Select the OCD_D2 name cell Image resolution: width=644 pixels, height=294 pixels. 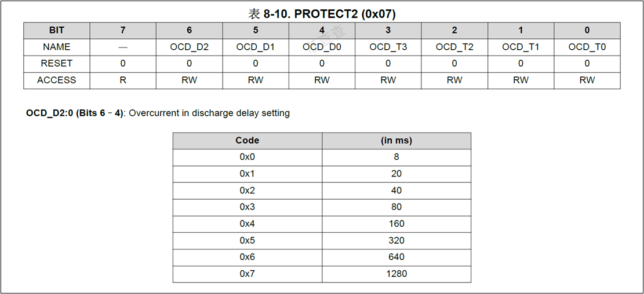190,47
